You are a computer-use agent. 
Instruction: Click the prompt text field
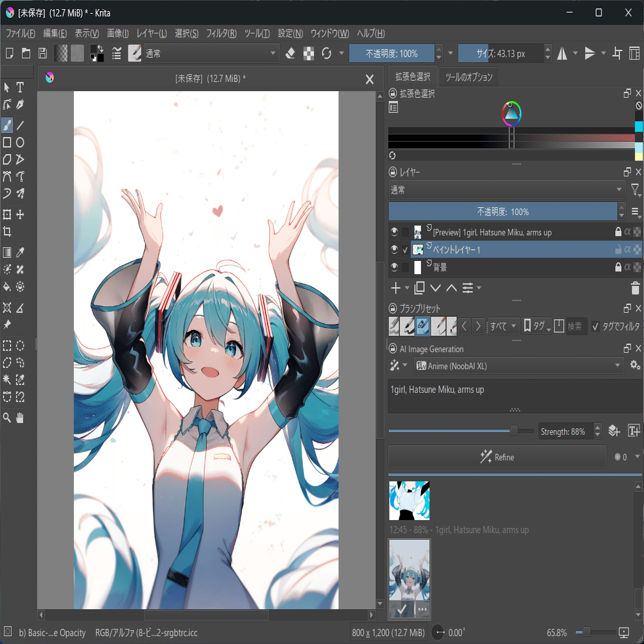[x=515, y=396]
